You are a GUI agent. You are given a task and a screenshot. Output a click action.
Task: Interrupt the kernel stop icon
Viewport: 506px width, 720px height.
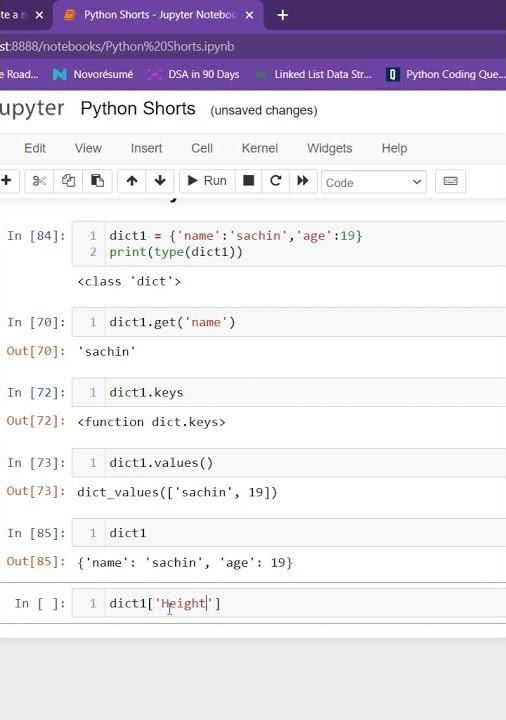[x=248, y=181]
